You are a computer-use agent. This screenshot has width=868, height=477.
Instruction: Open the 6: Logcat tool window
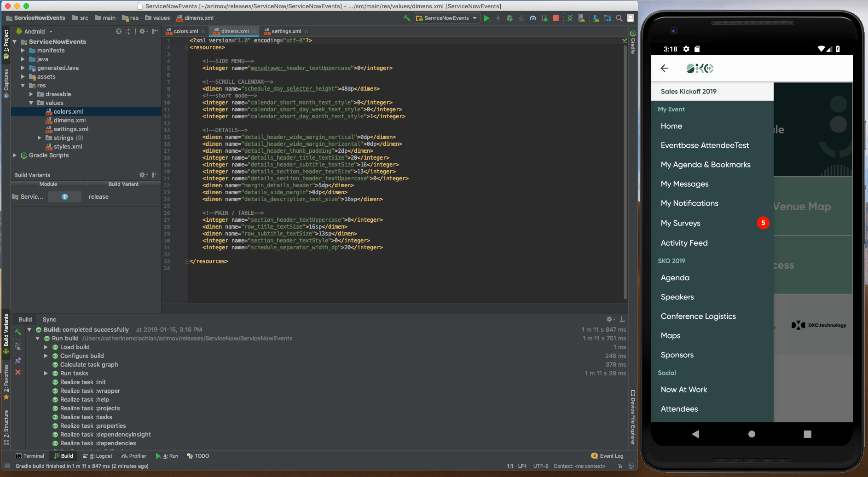pos(98,456)
